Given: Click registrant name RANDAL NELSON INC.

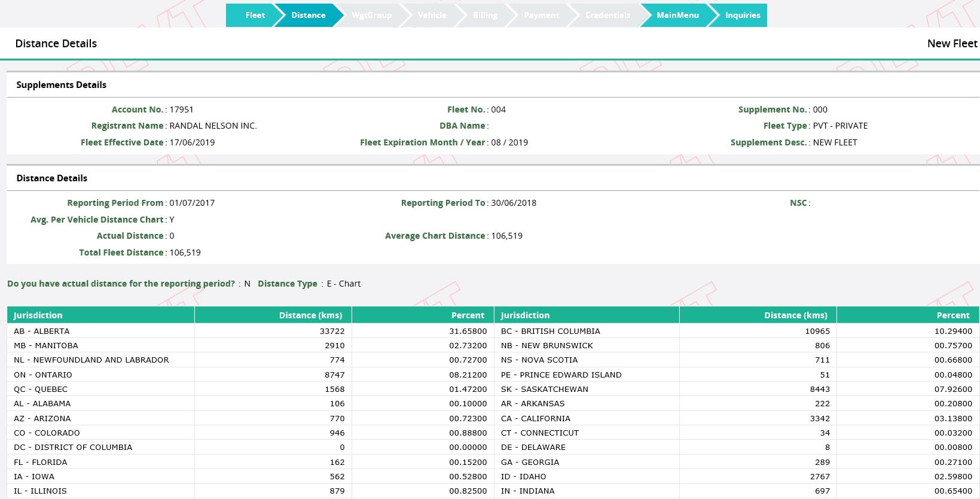Looking at the screenshot, I should [x=213, y=126].
